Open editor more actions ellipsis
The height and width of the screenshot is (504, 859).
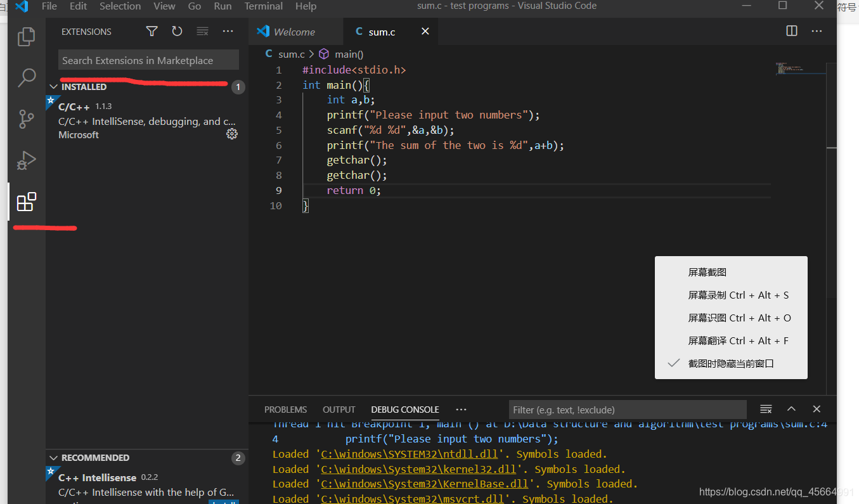point(817,31)
